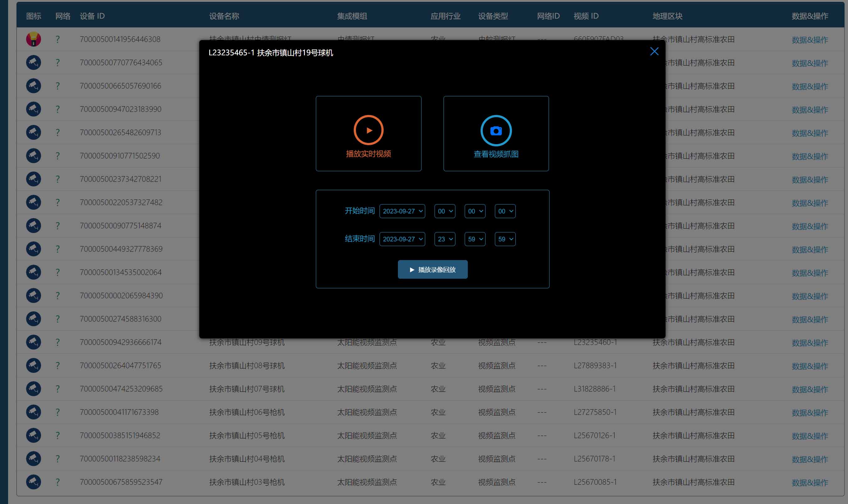The width and height of the screenshot is (848, 504).
Task: Click device name 扶余市镇山村04号枪机
Action: 247,459
